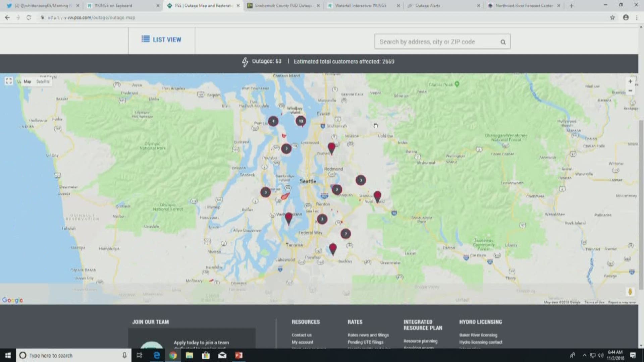Expand hidden system tray icons
644x362 pixels.
click(x=584, y=355)
